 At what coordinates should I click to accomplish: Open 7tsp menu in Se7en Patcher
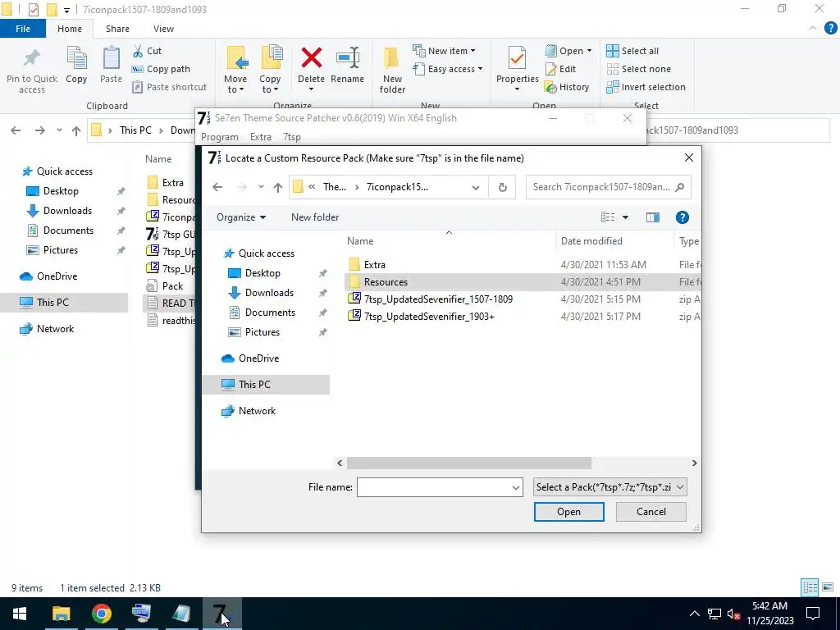point(291,137)
